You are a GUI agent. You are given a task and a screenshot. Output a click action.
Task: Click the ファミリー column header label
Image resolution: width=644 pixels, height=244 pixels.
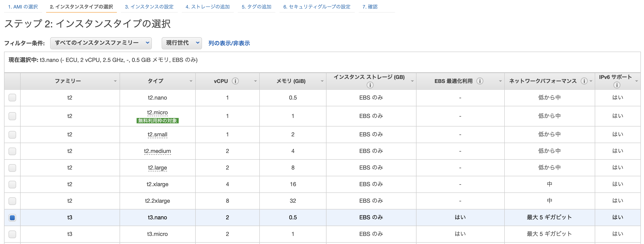click(68, 81)
